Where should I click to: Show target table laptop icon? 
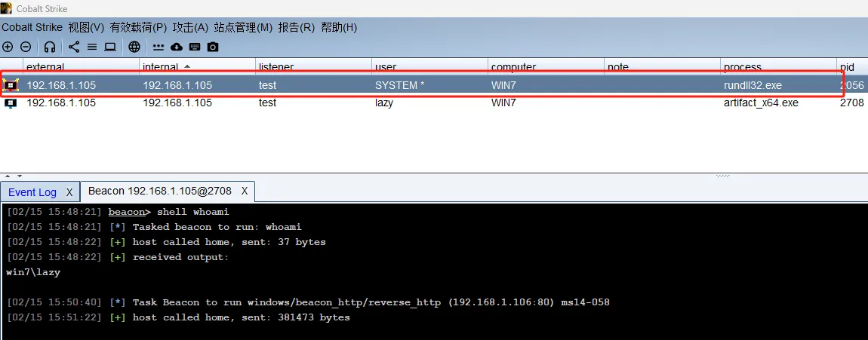110,47
